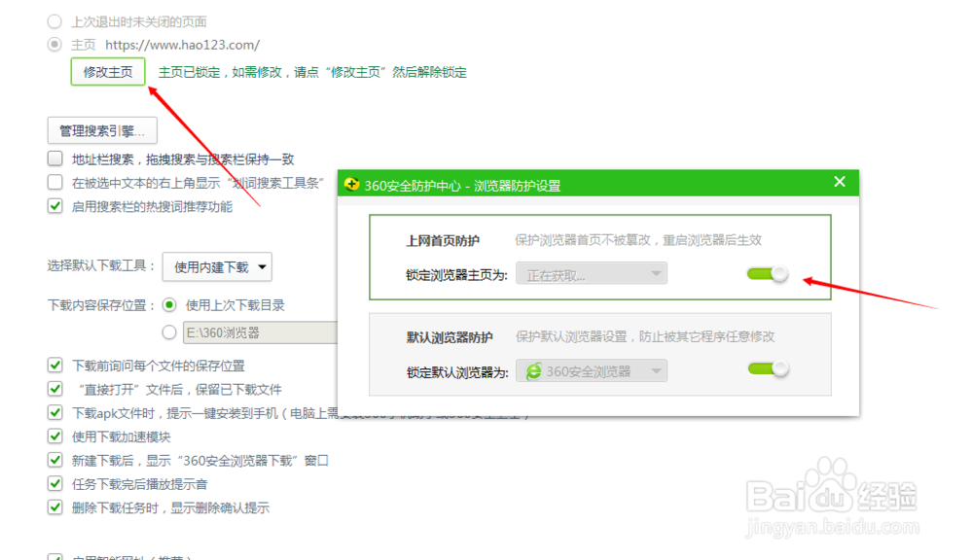Click the 主页已锁定 notice text

[312, 72]
